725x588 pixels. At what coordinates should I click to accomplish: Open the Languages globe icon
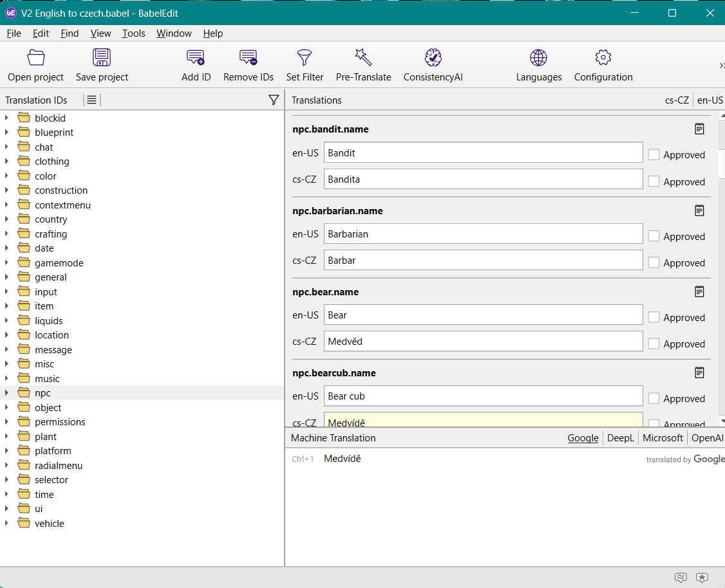pos(538,58)
